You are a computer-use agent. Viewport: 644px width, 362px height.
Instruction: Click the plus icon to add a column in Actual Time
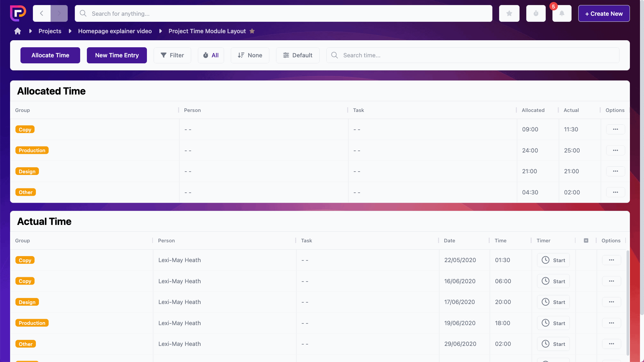(x=586, y=240)
